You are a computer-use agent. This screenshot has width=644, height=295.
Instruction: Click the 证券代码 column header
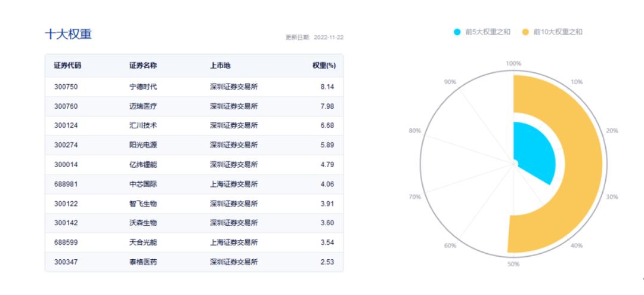pyautogui.click(x=68, y=66)
